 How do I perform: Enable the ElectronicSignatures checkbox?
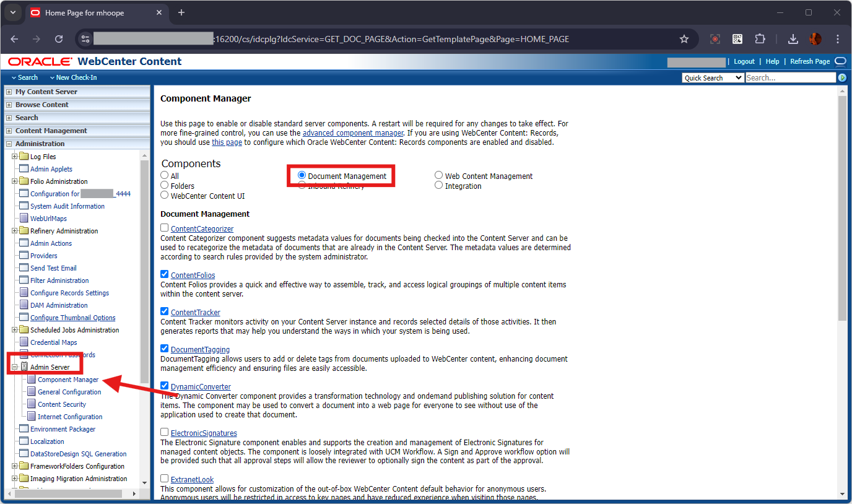point(164,432)
